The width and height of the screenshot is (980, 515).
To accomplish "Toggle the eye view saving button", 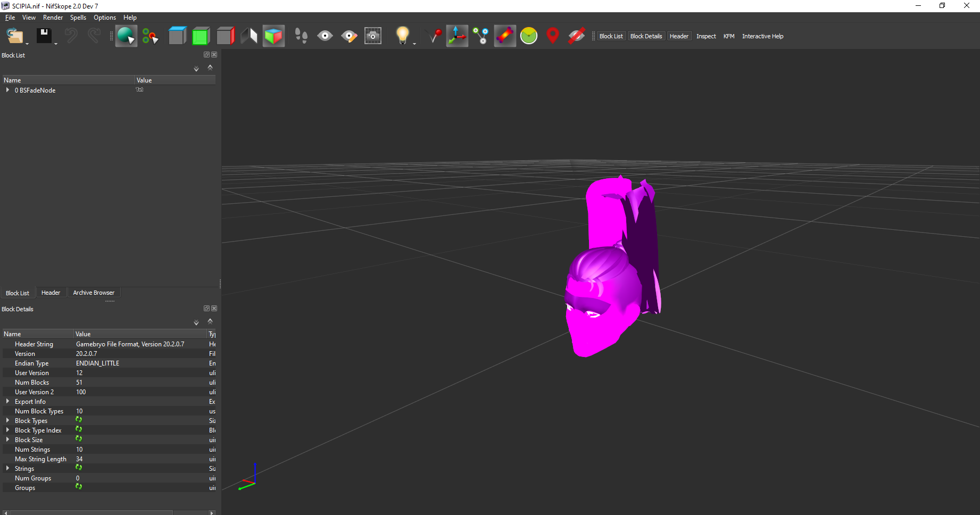I will pos(325,36).
